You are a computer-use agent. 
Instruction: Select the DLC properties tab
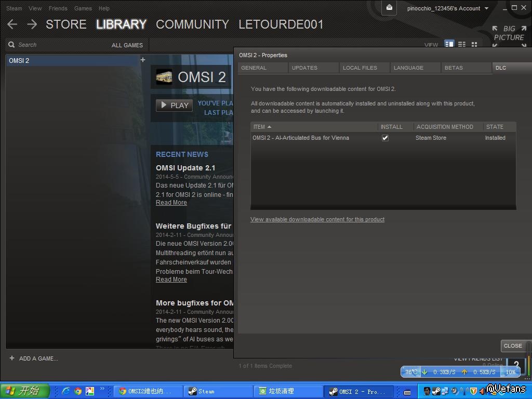point(512,68)
